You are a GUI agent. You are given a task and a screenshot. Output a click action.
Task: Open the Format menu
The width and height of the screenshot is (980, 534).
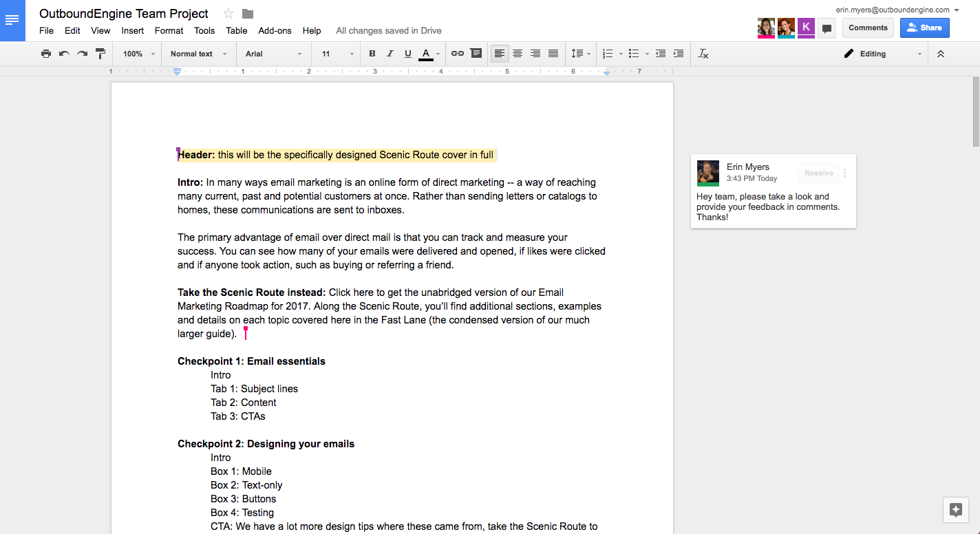click(169, 30)
